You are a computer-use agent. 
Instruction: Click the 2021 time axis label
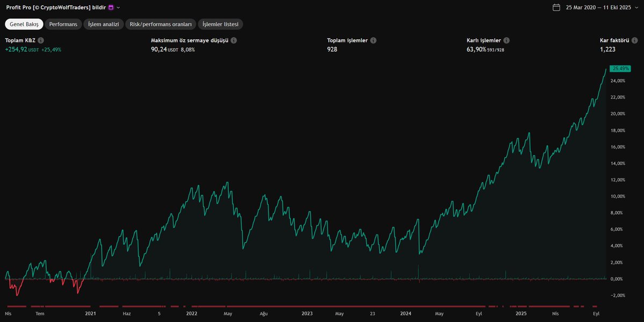coord(90,314)
